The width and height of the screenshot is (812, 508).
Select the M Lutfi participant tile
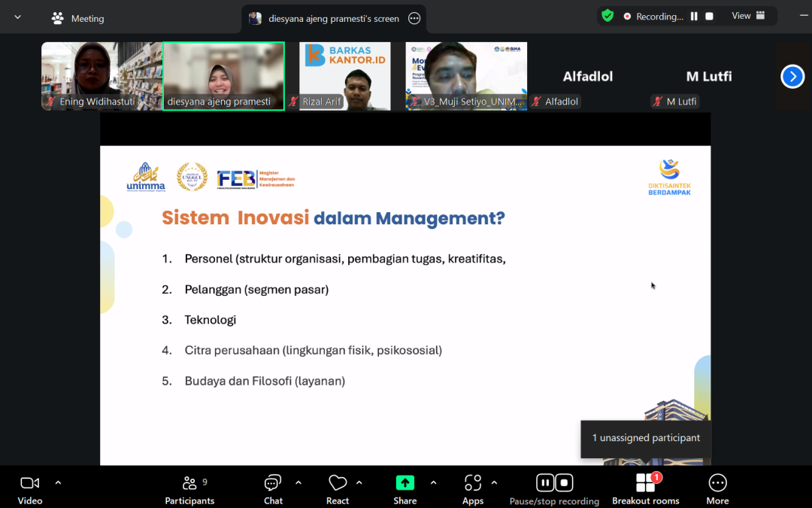(709, 76)
